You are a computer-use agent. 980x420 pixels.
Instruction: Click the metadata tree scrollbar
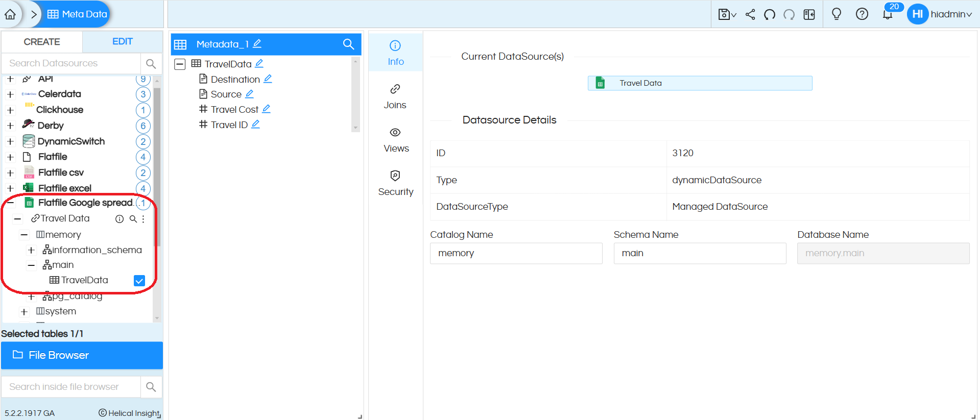click(356, 94)
